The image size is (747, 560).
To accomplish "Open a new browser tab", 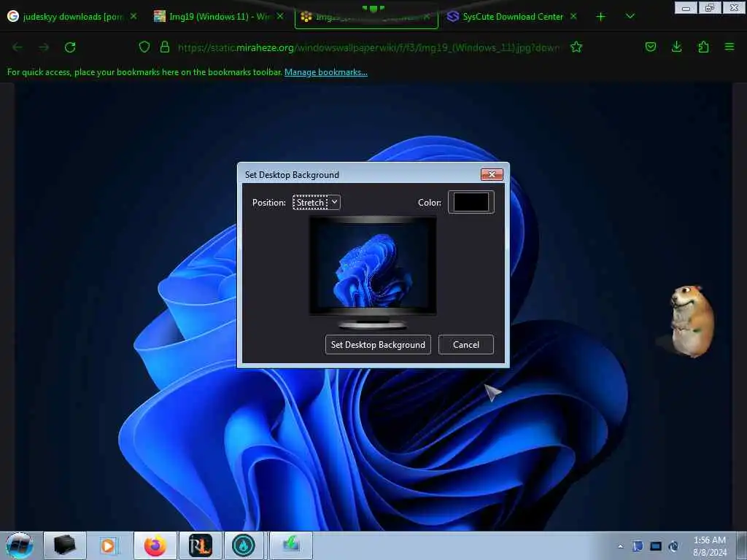I will point(601,17).
